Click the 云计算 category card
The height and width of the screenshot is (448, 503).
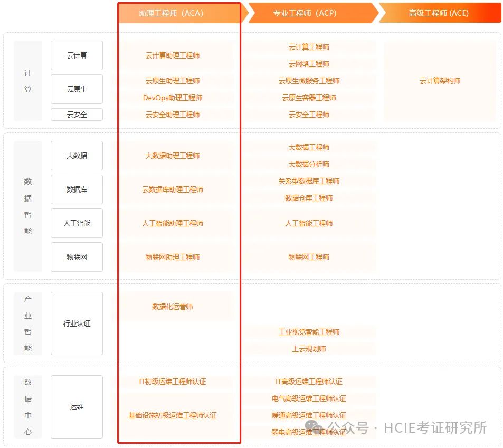pyautogui.click(x=77, y=55)
